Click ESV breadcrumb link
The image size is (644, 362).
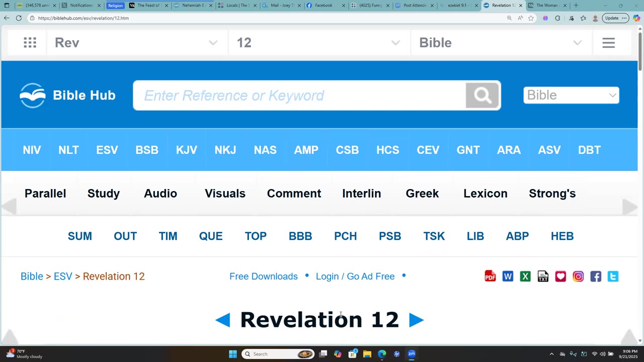click(x=63, y=276)
